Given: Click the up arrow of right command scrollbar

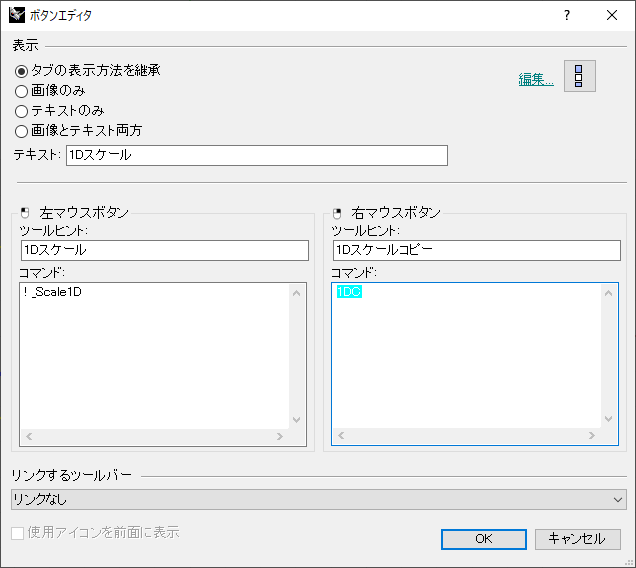Looking at the screenshot, I should [x=610, y=292].
